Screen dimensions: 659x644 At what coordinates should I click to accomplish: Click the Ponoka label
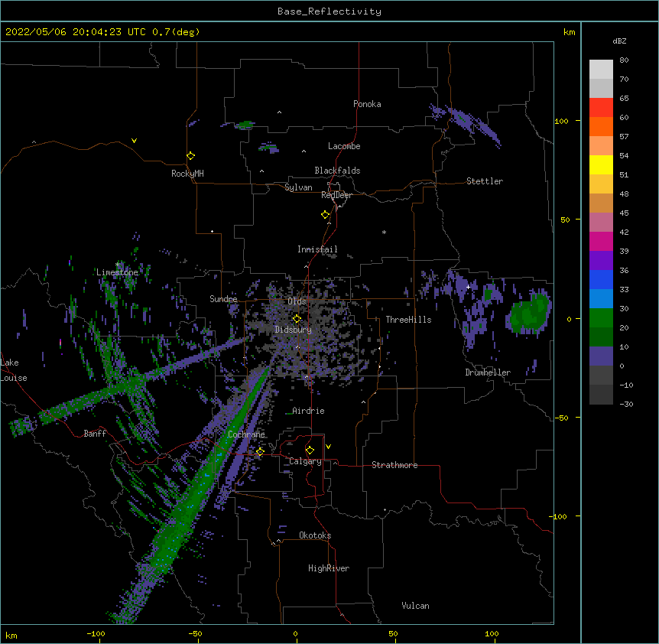pyautogui.click(x=367, y=104)
